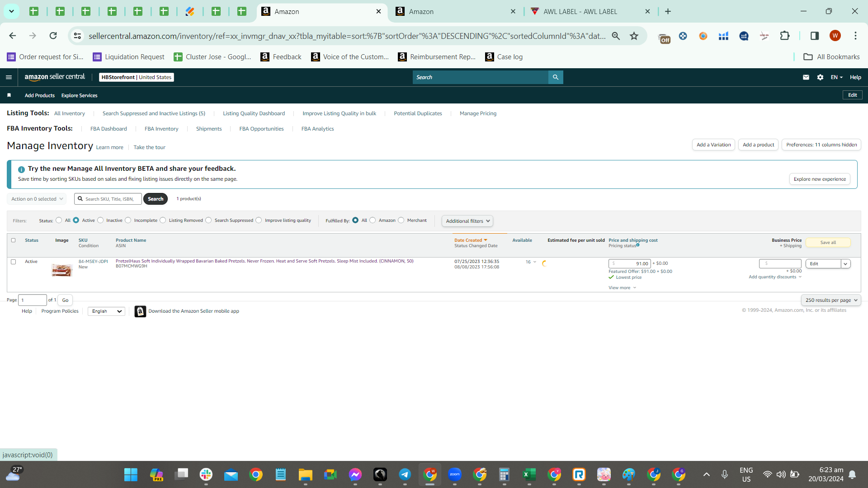Click the Windows Start button
Viewport: 868px width, 488px height.
pos(131,475)
